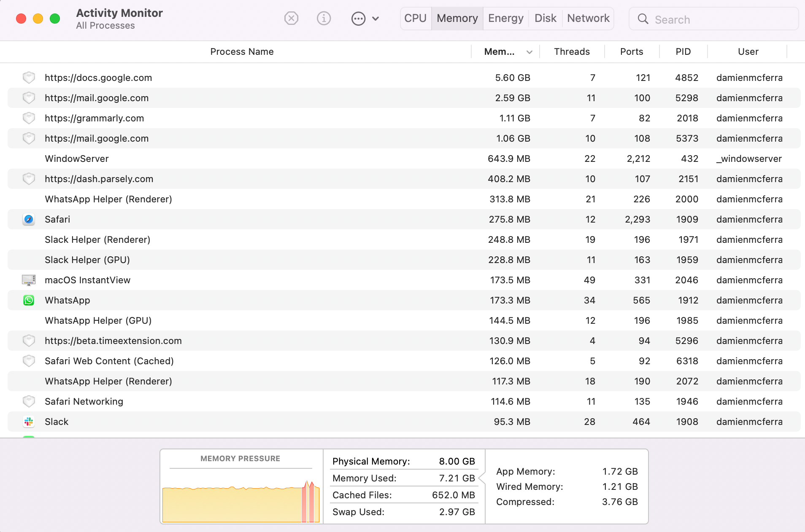This screenshot has width=805, height=532.
Task: Click the 643.9 MB memory value
Action: tap(509, 159)
